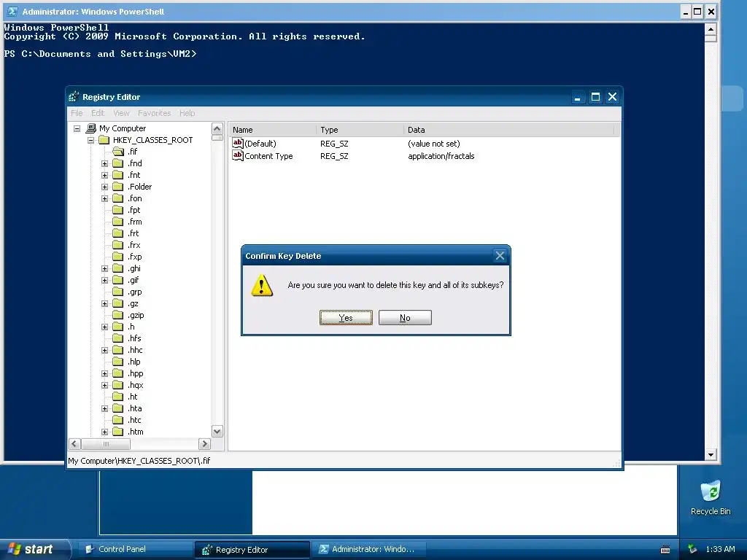Click the .grp folder icon

point(117,292)
